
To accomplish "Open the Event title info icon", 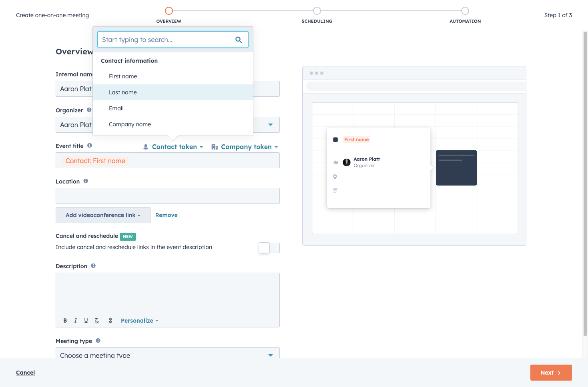I will click(90, 146).
